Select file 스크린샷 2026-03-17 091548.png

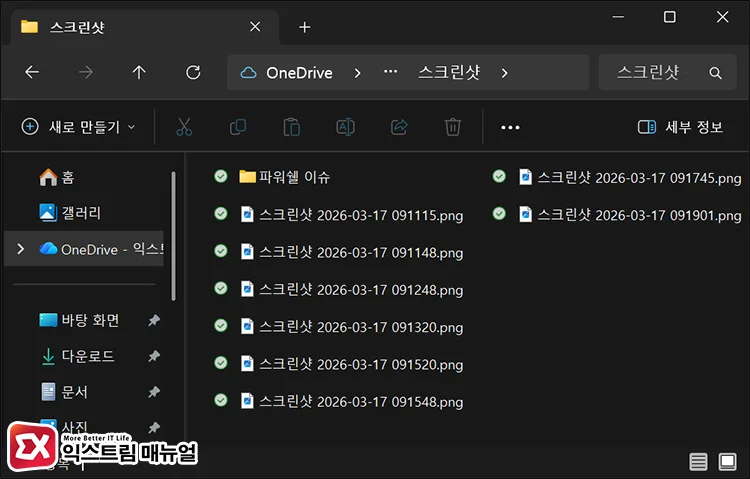click(352, 401)
